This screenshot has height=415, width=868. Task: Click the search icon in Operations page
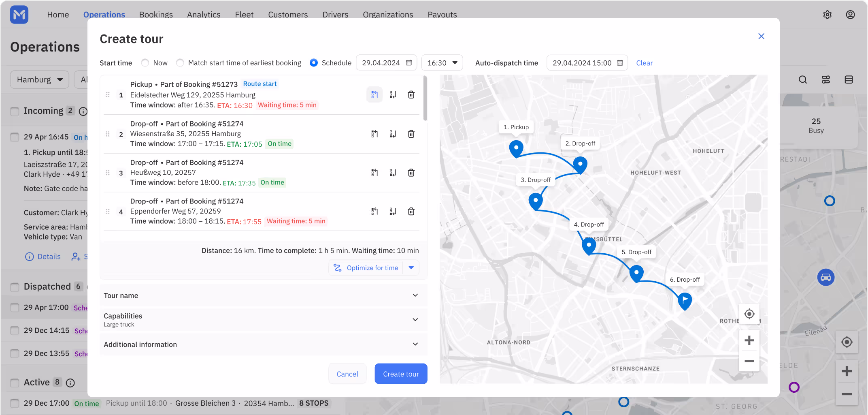point(803,80)
